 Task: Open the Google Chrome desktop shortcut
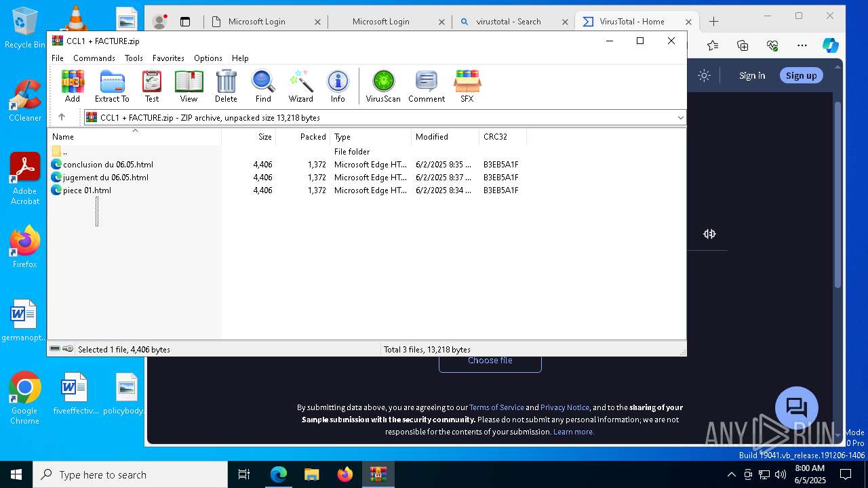click(x=24, y=399)
